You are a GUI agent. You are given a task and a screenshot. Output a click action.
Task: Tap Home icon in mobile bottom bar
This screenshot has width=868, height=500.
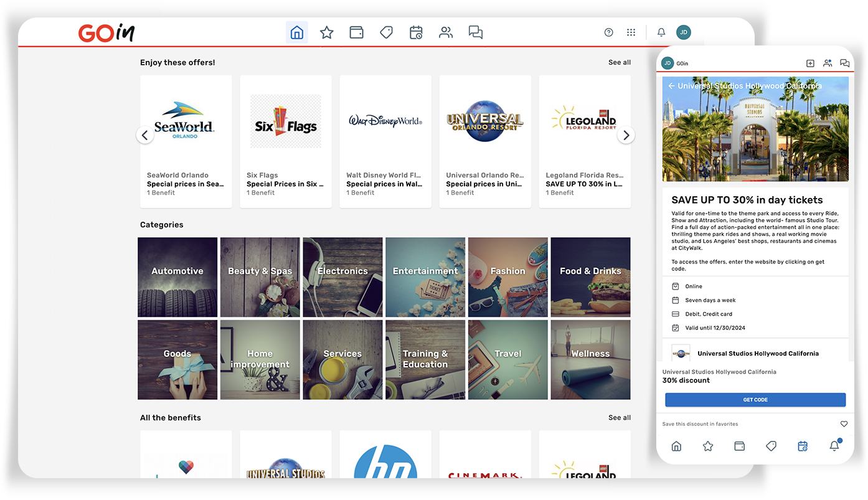pos(676,446)
